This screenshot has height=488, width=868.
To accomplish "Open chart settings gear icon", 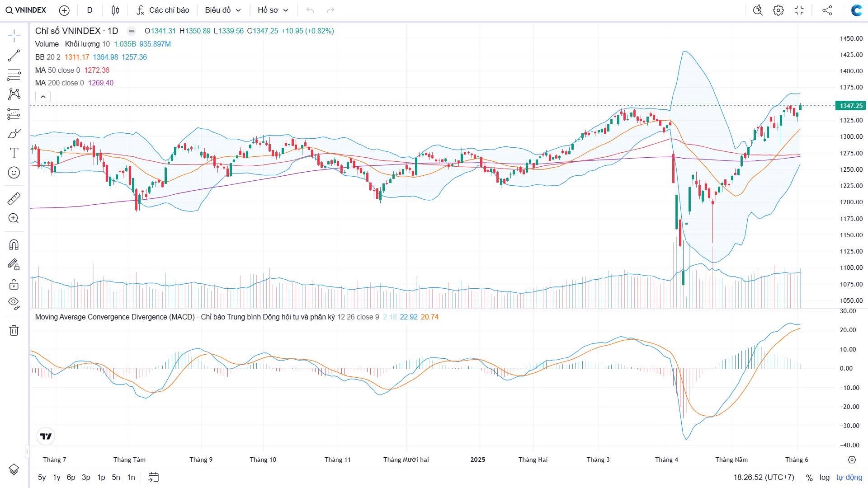I will 778,10.
